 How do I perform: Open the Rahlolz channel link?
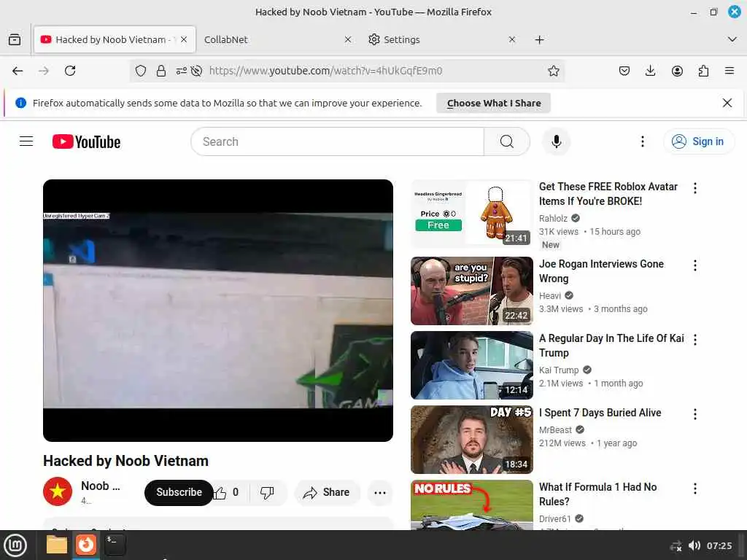pyautogui.click(x=553, y=219)
